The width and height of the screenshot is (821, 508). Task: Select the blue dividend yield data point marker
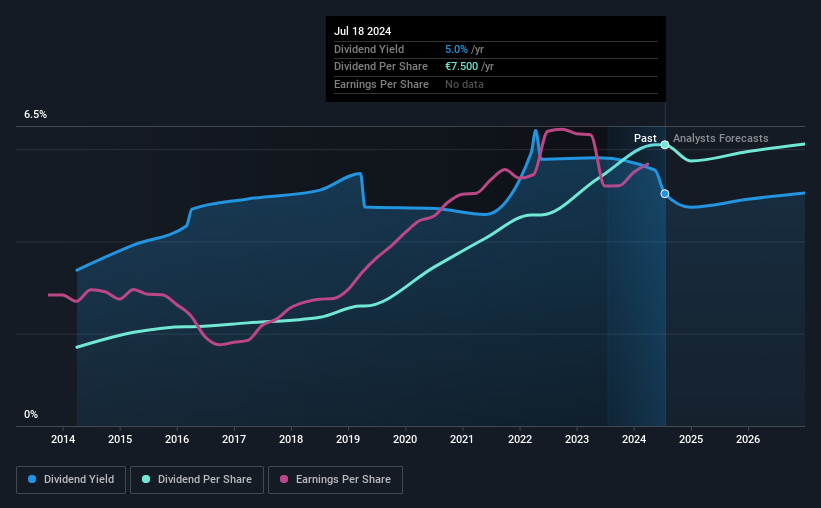coord(664,194)
